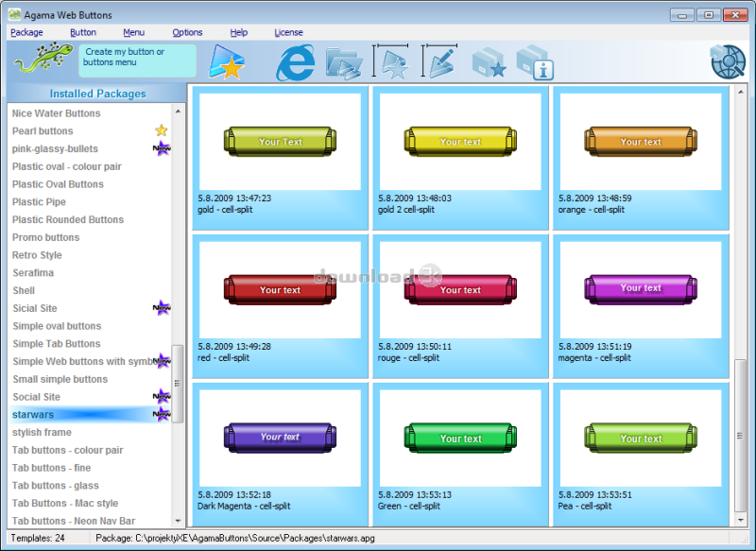The width and height of the screenshot is (756, 551).
Task: Select Pearl buttons package
Action: point(90,131)
